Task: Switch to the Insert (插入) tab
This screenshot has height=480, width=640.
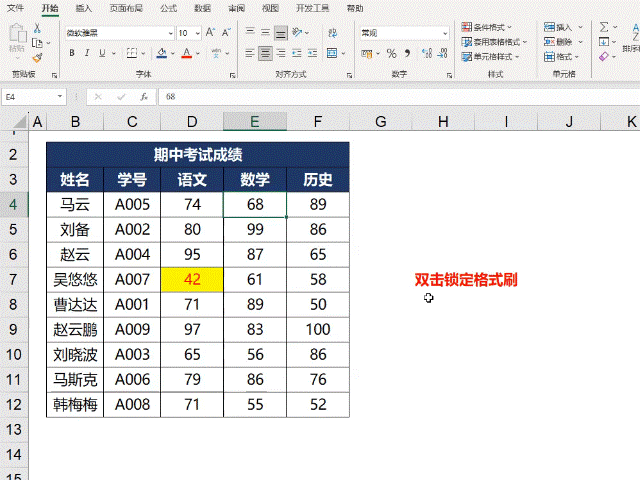Action: pyautogui.click(x=84, y=8)
